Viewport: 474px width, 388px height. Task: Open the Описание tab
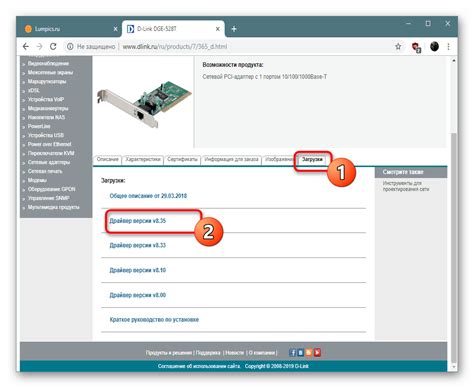click(107, 160)
